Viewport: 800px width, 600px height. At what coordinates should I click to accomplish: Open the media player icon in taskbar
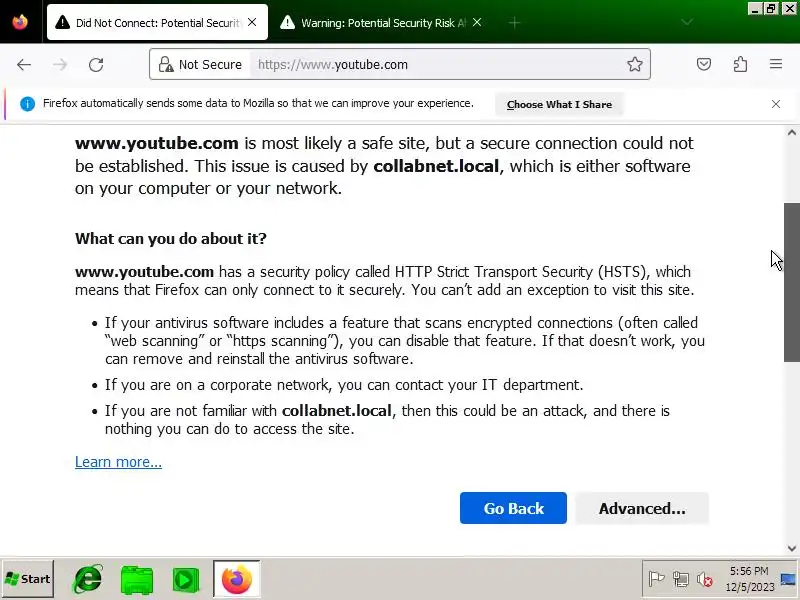coord(186,580)
